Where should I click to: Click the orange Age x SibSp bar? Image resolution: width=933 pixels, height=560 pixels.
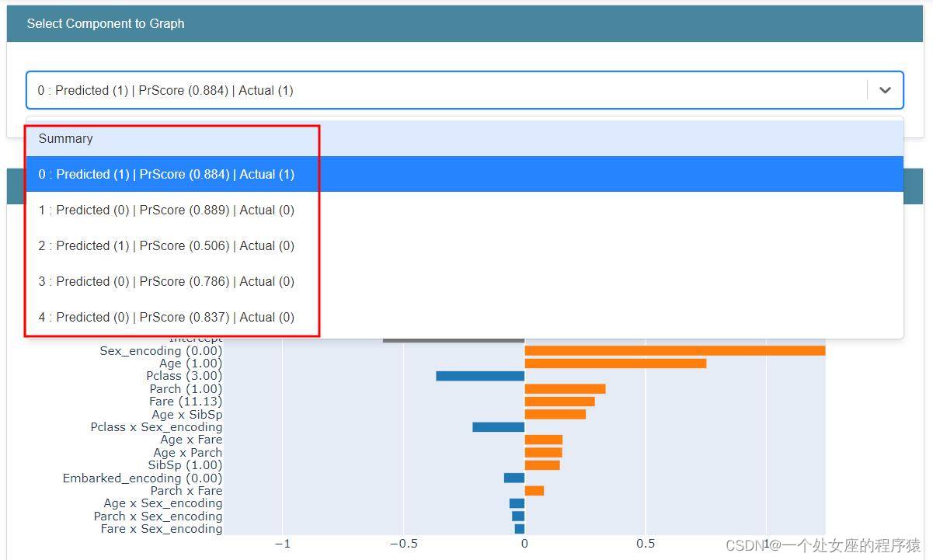pos(555,415)
